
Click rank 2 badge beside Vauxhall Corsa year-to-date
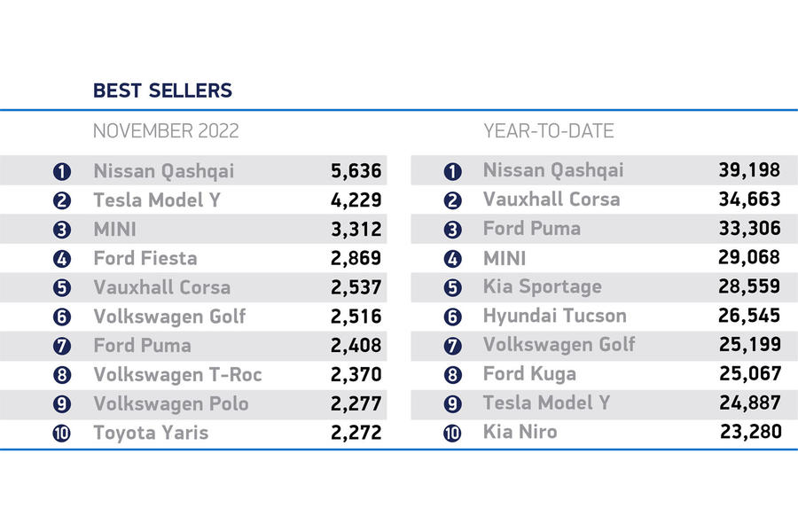[x=452, y=200]
